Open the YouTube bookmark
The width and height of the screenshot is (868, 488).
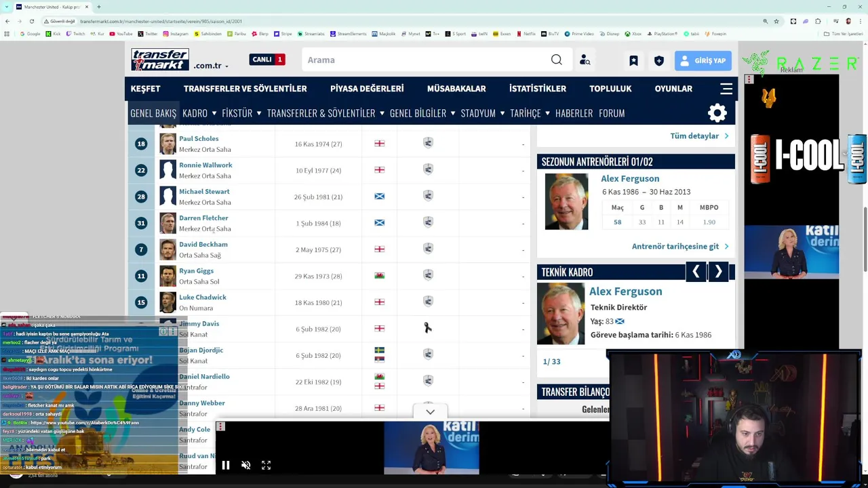point(121,34)
